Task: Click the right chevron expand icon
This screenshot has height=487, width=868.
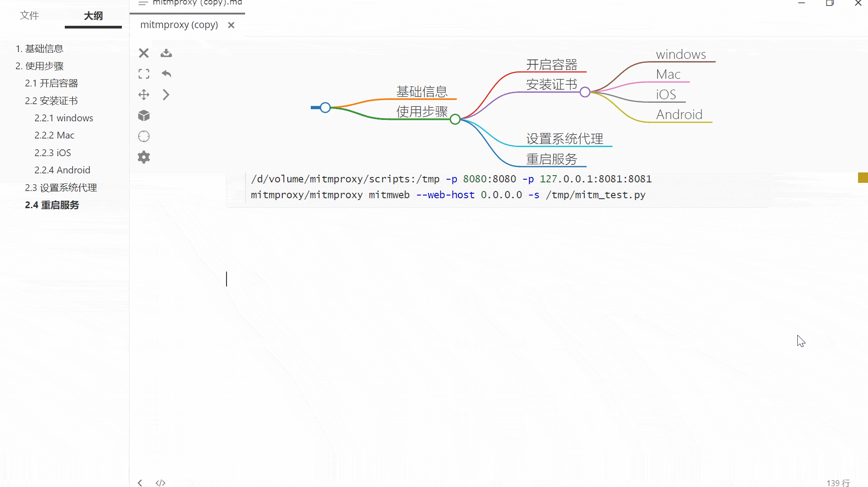Action: [166, 95]
